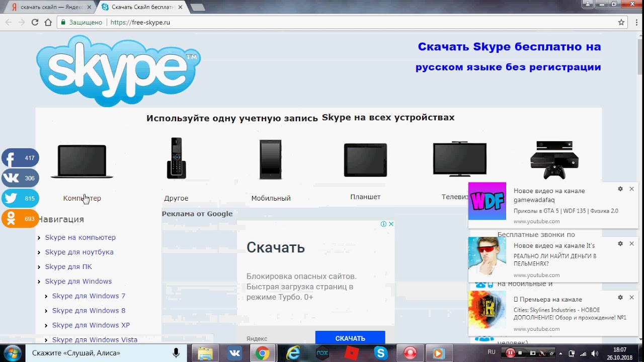Image resolution: width=644 pixels, height=362 pixels.
Task: Share page on Twitter
Action: coord(20,199)
